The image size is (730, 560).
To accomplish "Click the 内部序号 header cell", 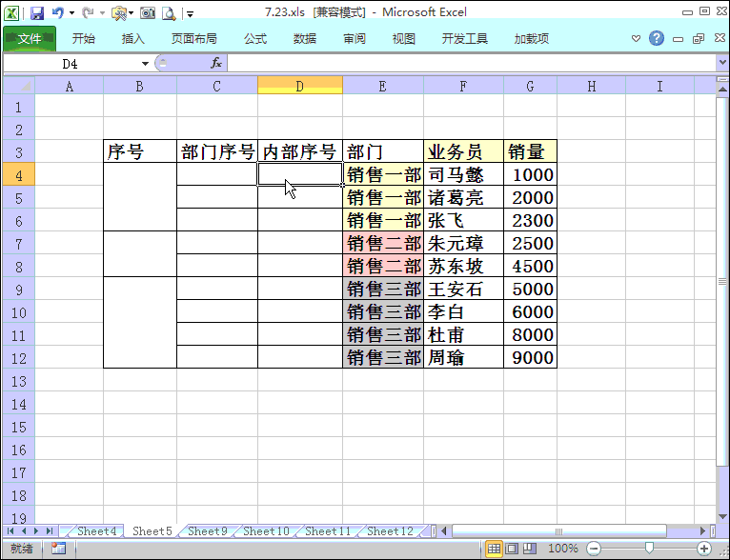I will [x=300, y=151].
